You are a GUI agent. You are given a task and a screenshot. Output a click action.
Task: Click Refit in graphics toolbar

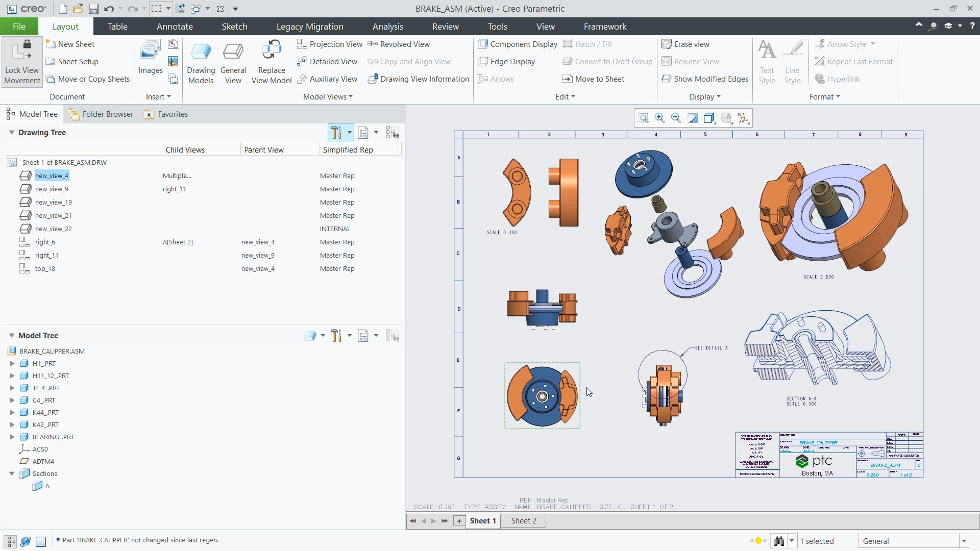click(644, 118)
